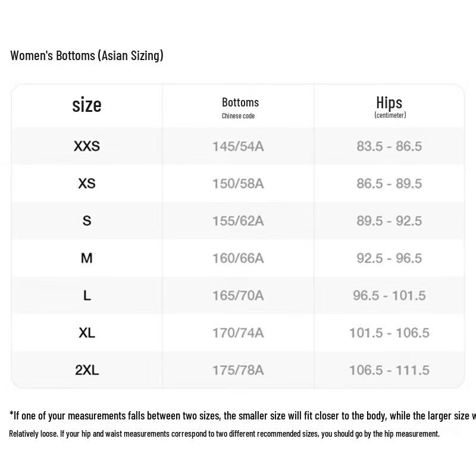Select the 106.5 - 111.5 hips cell
Viewport: 476px width, 476px height.
pos(389,370)
